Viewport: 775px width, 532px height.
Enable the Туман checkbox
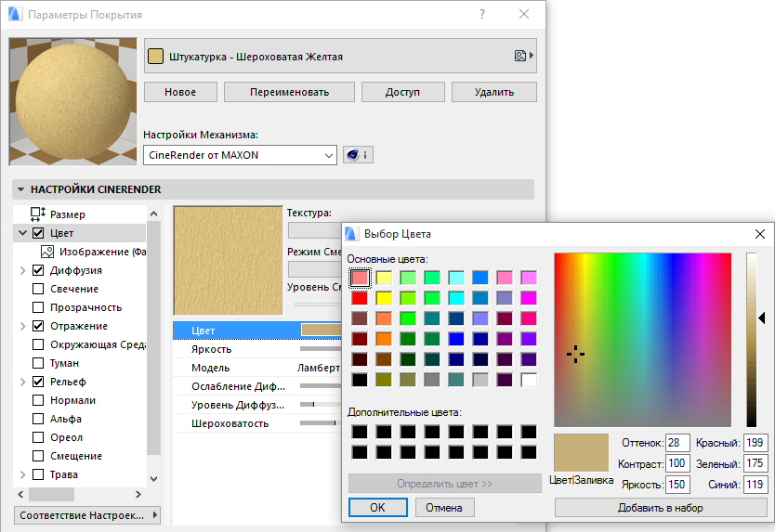(38, 363)
